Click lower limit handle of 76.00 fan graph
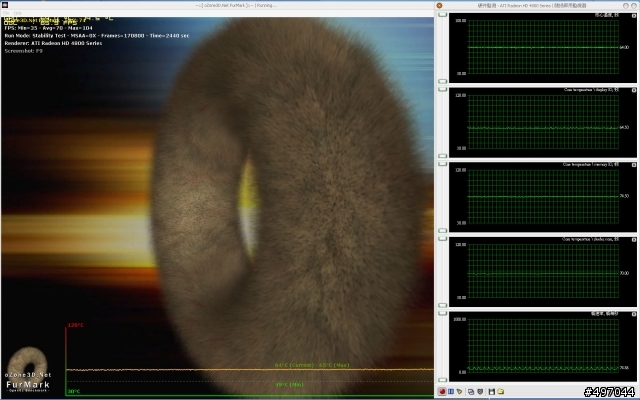Viewport: 640px width, 400px height. click(x=442, y=380)
